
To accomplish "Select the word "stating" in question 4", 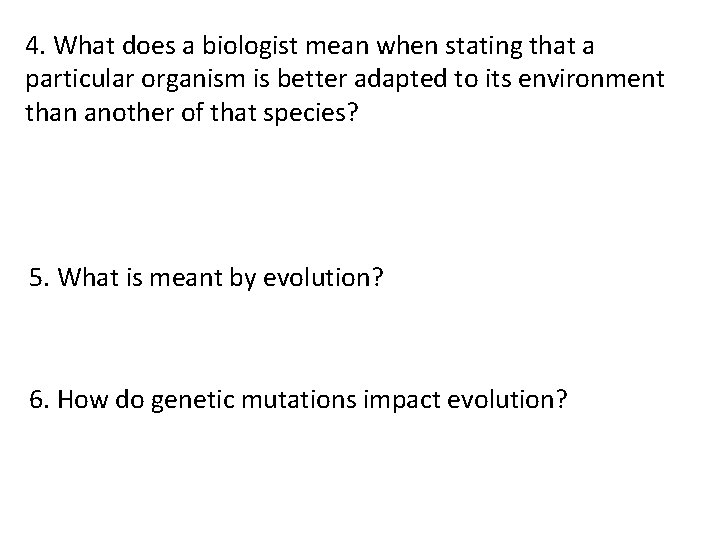I will pos(510,45).
